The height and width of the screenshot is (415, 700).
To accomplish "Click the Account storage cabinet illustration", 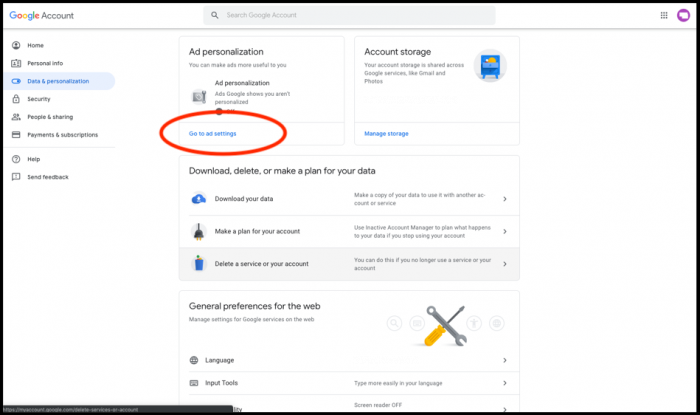I will pos(490,66).
